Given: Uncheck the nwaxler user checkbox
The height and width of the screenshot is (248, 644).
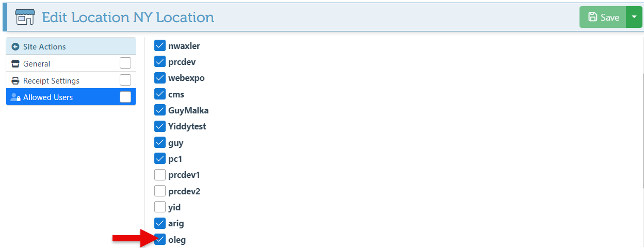Looking at the screenshot, I should coord(160,45).
